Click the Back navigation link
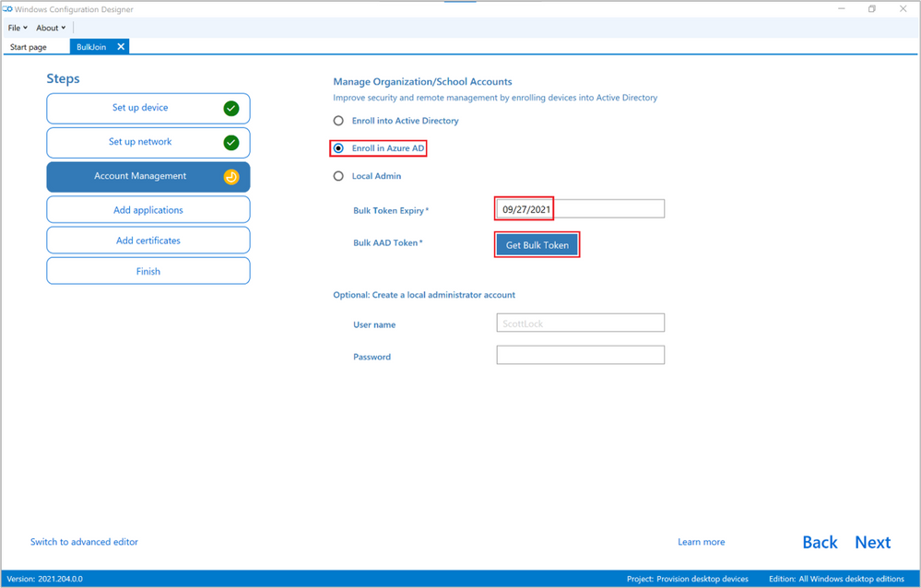The image size is (921, 588). point(820,542)
